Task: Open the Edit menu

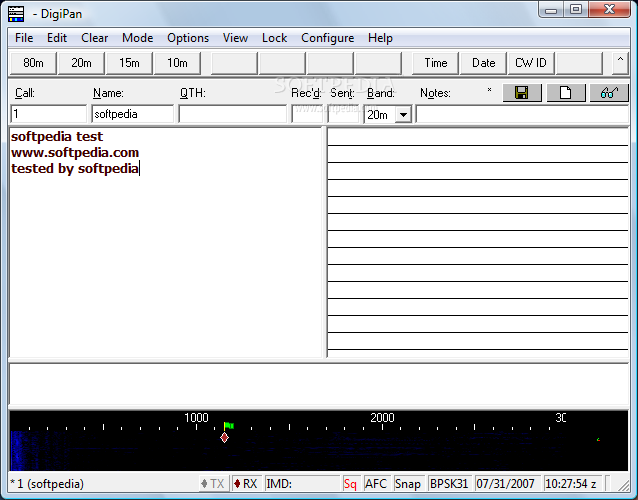Action: [57, 38]
